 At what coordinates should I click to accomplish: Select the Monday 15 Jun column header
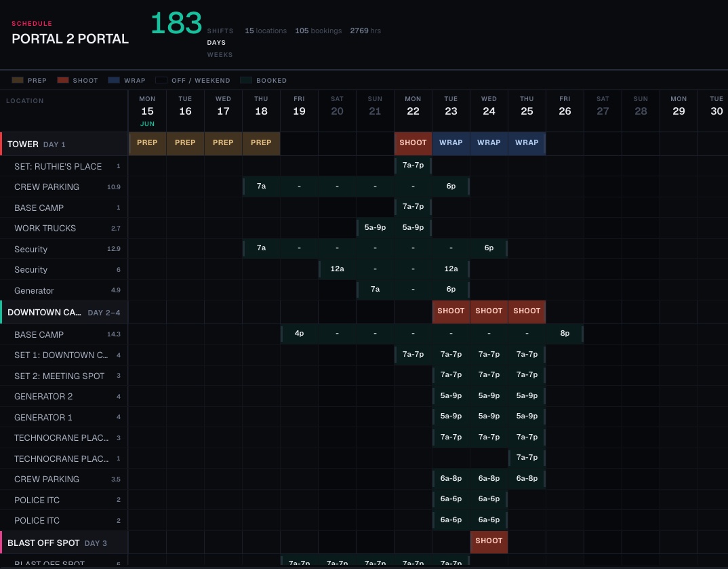tap(147, 111)
